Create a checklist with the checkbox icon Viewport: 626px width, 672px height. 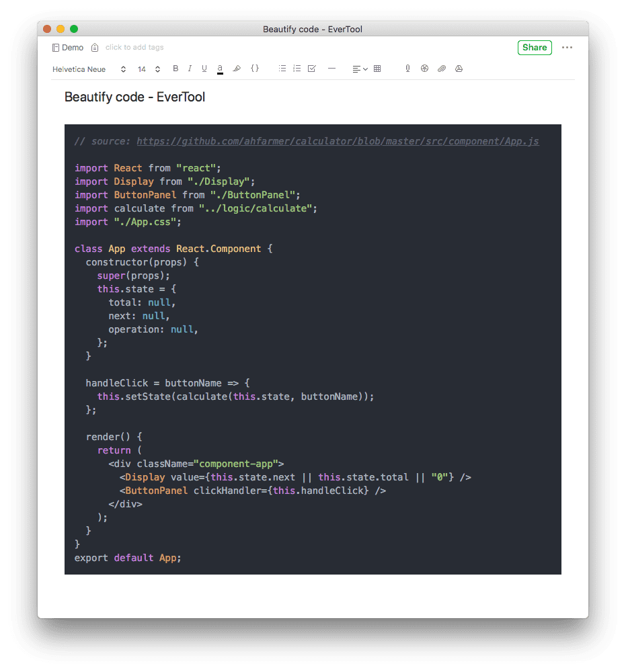[x=311, y=68]
